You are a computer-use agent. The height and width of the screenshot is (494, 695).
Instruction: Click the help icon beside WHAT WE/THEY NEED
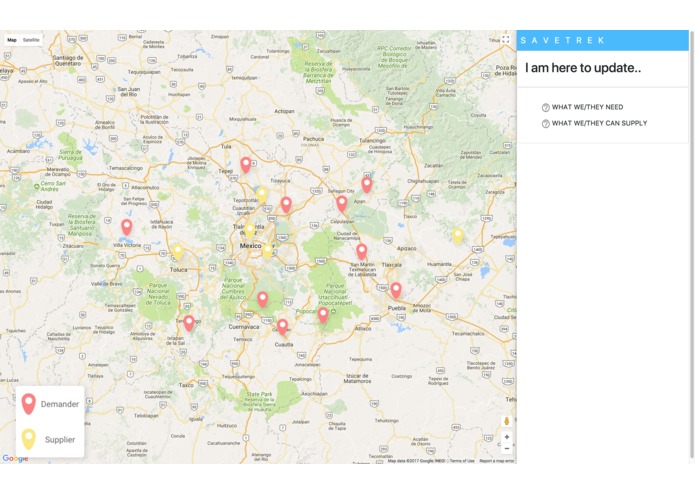point(546,107)
